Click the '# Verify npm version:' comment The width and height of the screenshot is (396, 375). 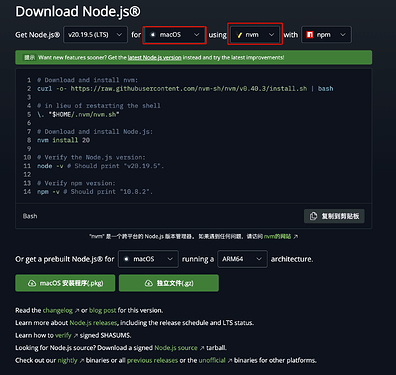(x=76, y=183)
